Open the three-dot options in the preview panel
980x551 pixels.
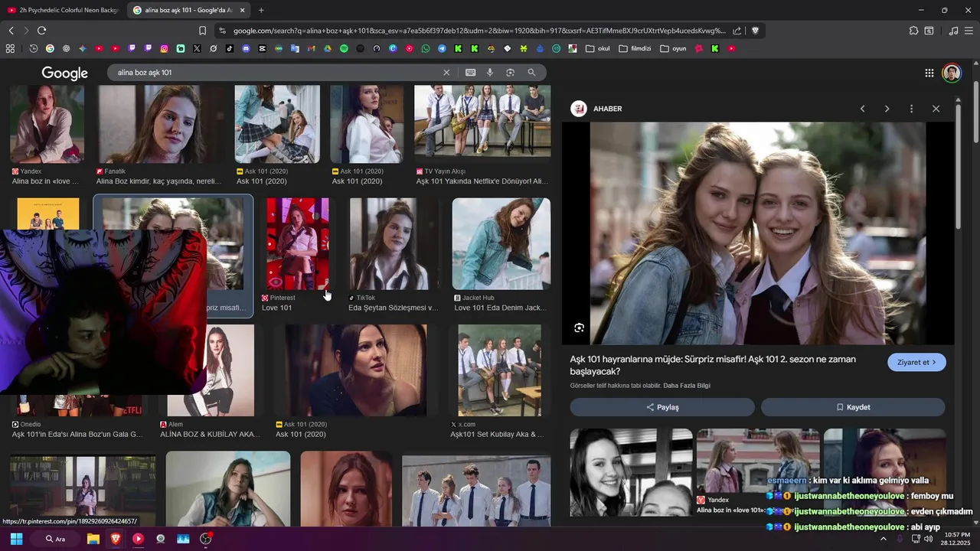tap(911, 109)
